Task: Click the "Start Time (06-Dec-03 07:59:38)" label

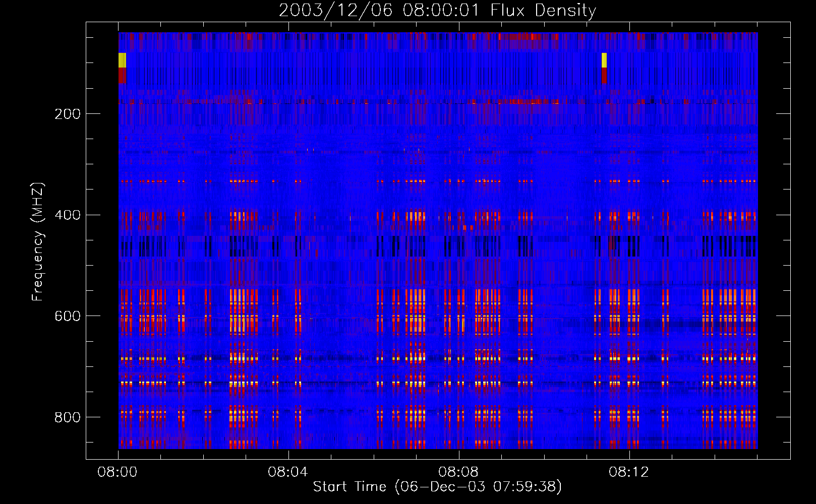Action: tap(437, 487)
